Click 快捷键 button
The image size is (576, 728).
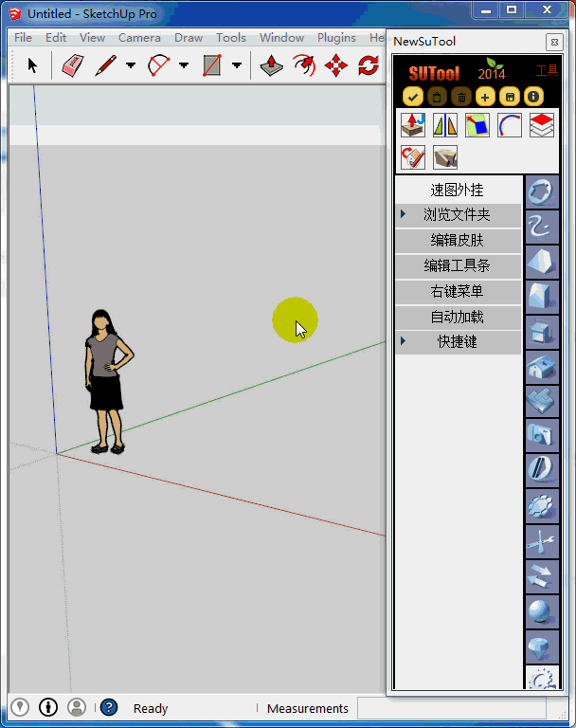pyautogui.click(x=459, y=342)
